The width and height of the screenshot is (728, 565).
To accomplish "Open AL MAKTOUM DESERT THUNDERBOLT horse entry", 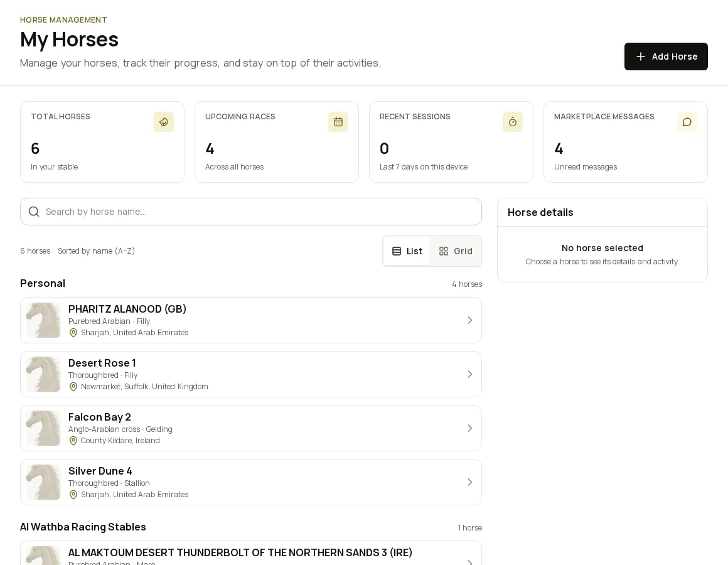I will [250, 553].
